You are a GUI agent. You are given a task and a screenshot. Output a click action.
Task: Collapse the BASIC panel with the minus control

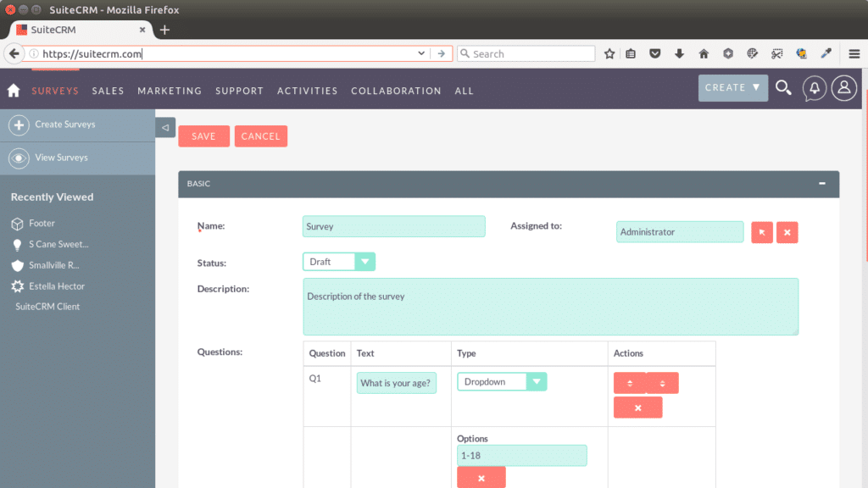pos(821,183)
